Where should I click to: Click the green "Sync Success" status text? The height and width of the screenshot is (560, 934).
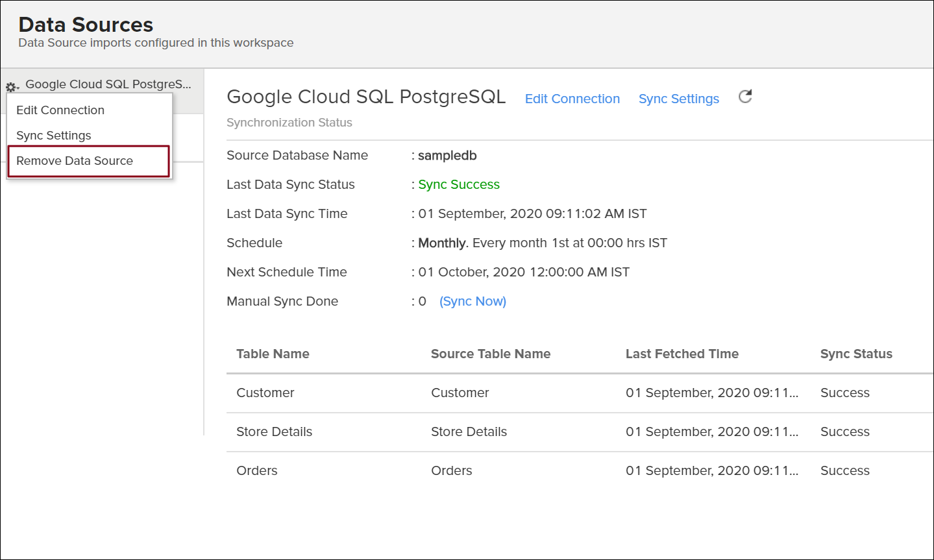(458, 184)
